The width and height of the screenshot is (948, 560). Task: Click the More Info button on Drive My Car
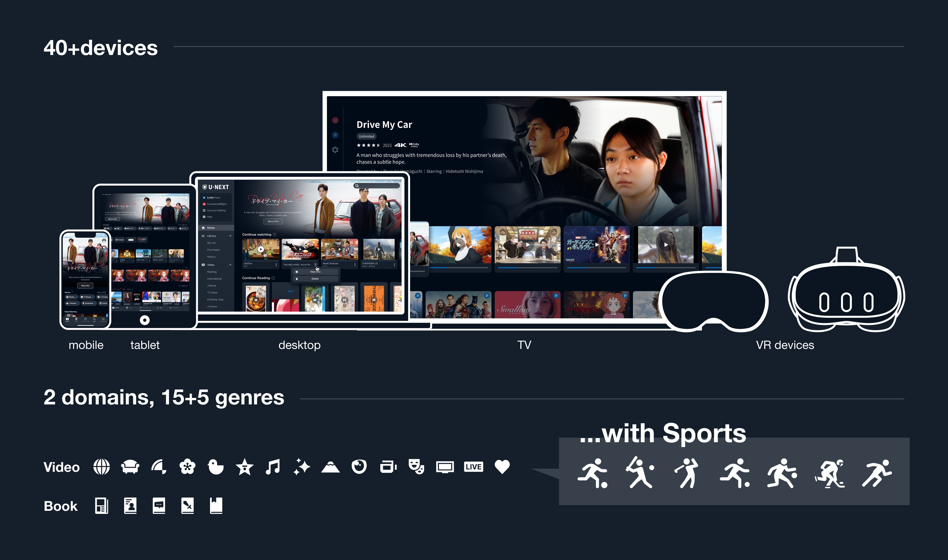point(273,221)
